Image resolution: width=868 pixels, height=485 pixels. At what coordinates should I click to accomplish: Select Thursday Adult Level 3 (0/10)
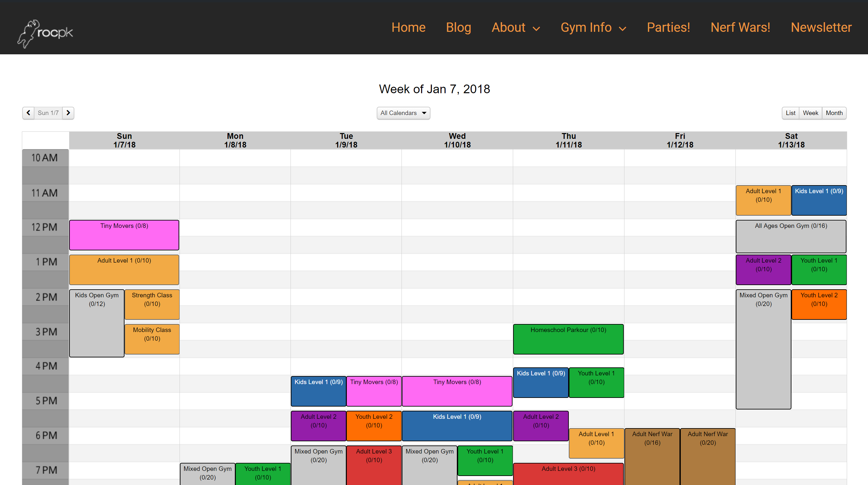(x=568, y=474)
